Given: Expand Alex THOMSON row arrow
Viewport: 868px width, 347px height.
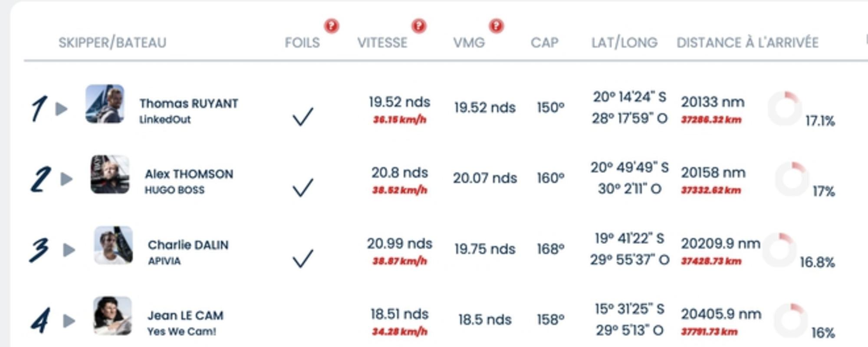Looking at the screenshot, I should click(x=66, y=179).
